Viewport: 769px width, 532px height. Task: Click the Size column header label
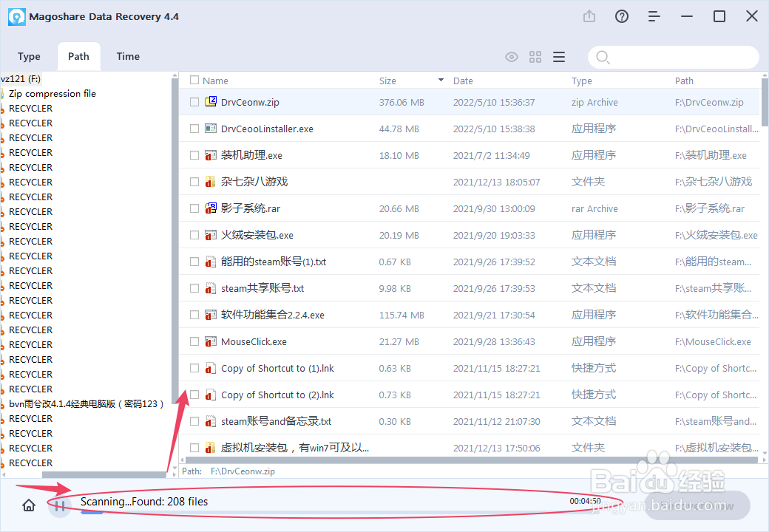tap(387, 81)
